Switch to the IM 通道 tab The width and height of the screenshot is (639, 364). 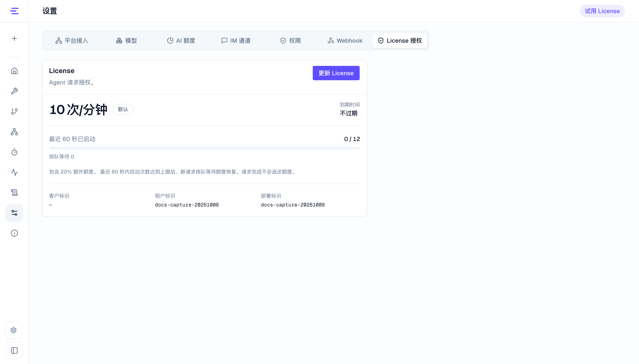(236, 41)
